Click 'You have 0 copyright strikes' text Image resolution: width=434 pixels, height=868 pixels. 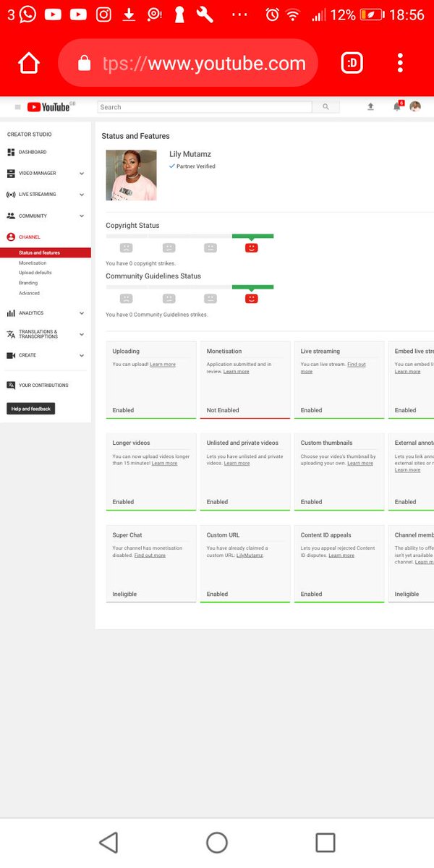(x=140, y=263)
